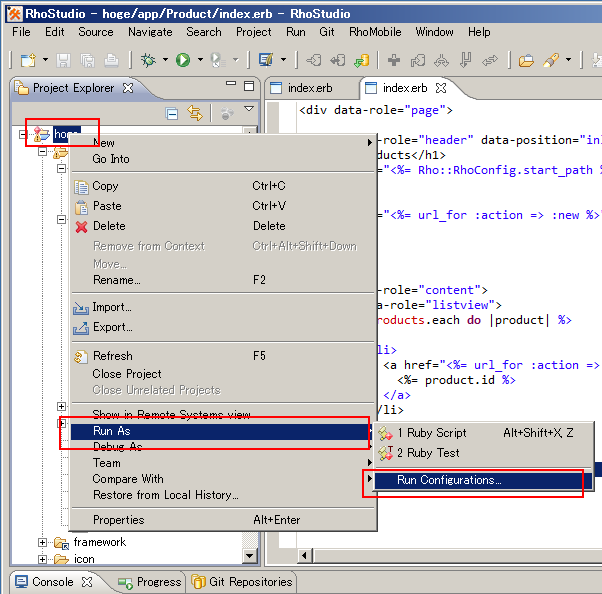This screenshot has height=594, width=602.
Task: Select 1 Ruby Script in submenu
Action: [483, 433]
